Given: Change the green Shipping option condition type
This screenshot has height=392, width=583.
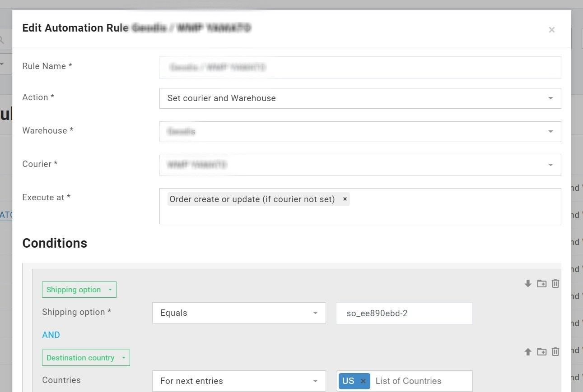Looking at the screenshot, I should [79, 290].
